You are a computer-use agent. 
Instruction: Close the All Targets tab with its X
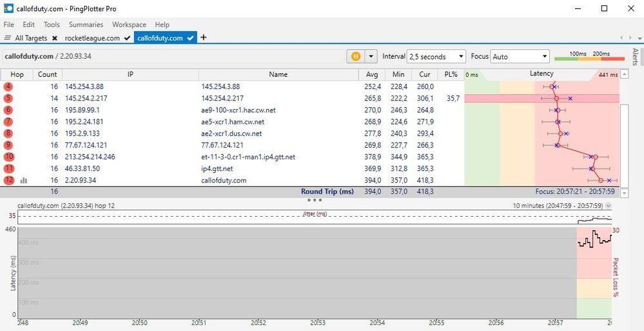point(55,38)
